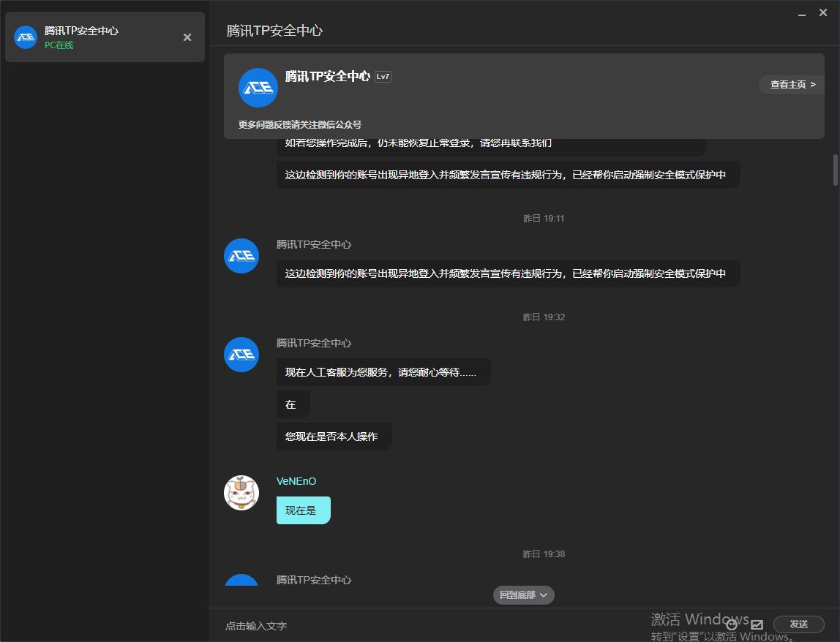Click the 昨日 19:11 timestamp
840x642 pixels.
543,219
